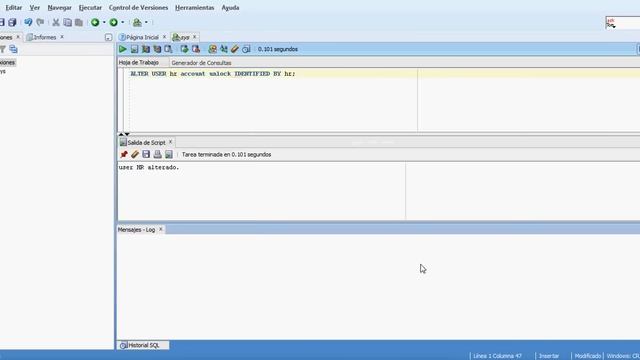Screen dimensions: 640x360
Task: Open the Forward button history dropdown arrow
Action: [x=122, y=22]
